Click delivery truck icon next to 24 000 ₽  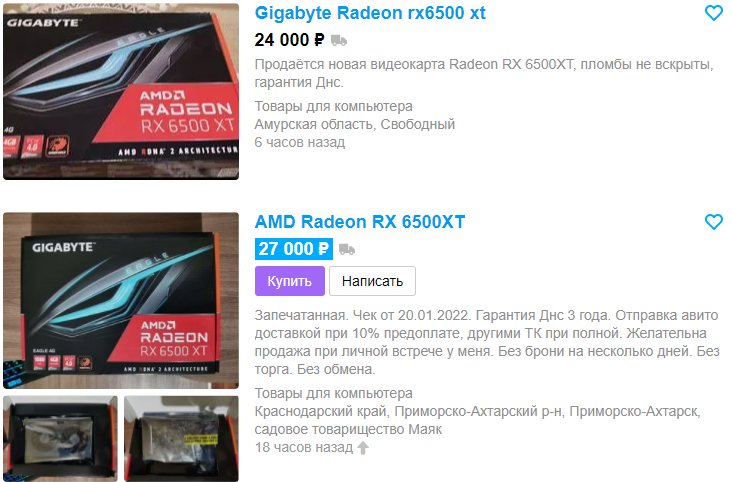[x=339, y=41]
